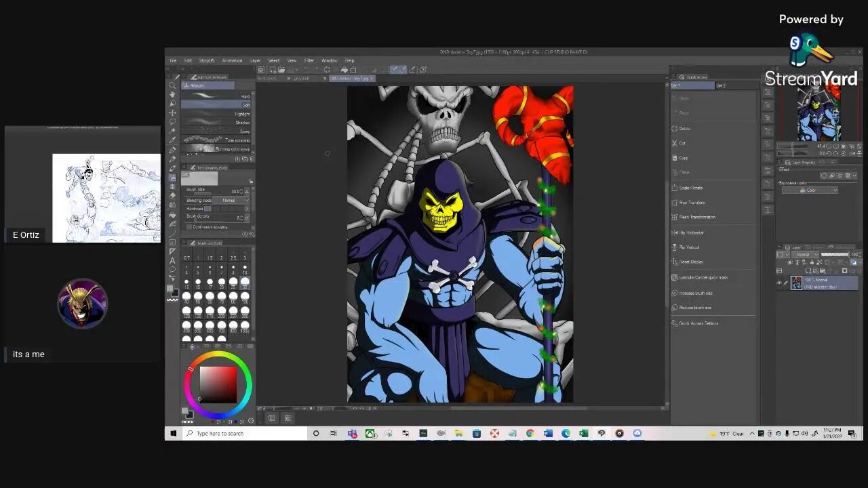Toggle visibility of the DND skeletor layer

[x=779, y=283]
